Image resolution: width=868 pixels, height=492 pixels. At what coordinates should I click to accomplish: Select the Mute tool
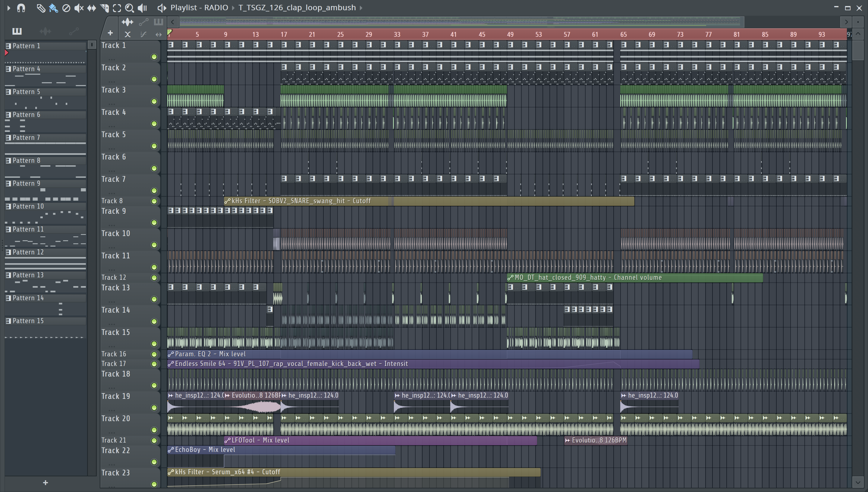79,8
